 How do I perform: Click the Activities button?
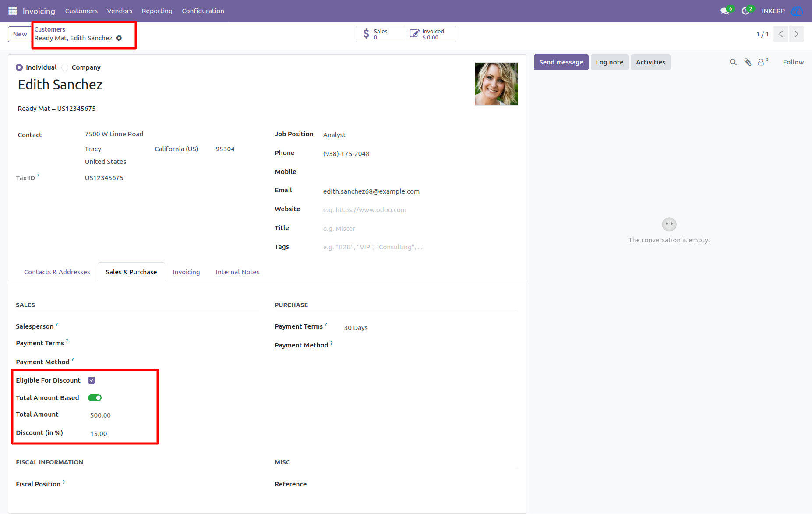point(650,62)
